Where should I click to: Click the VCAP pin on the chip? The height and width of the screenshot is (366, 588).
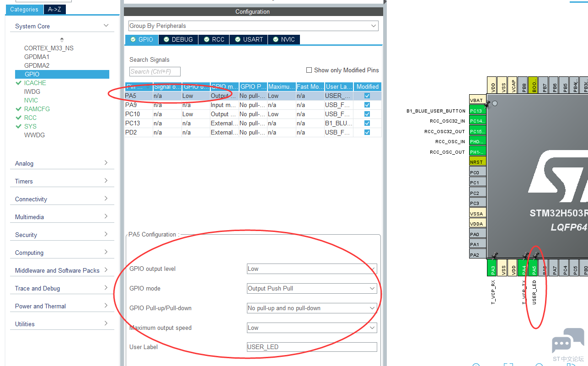pos(513,85)
